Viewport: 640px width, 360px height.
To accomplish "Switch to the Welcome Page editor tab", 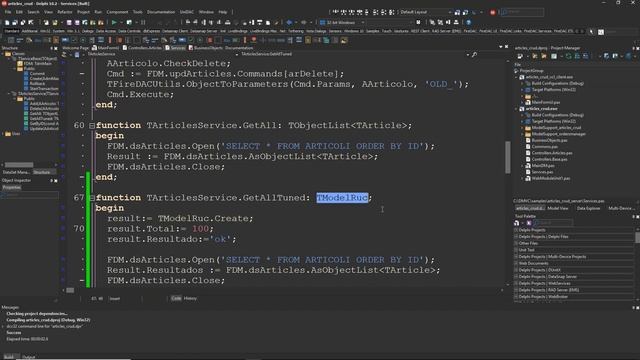I will tap(76, 48).
